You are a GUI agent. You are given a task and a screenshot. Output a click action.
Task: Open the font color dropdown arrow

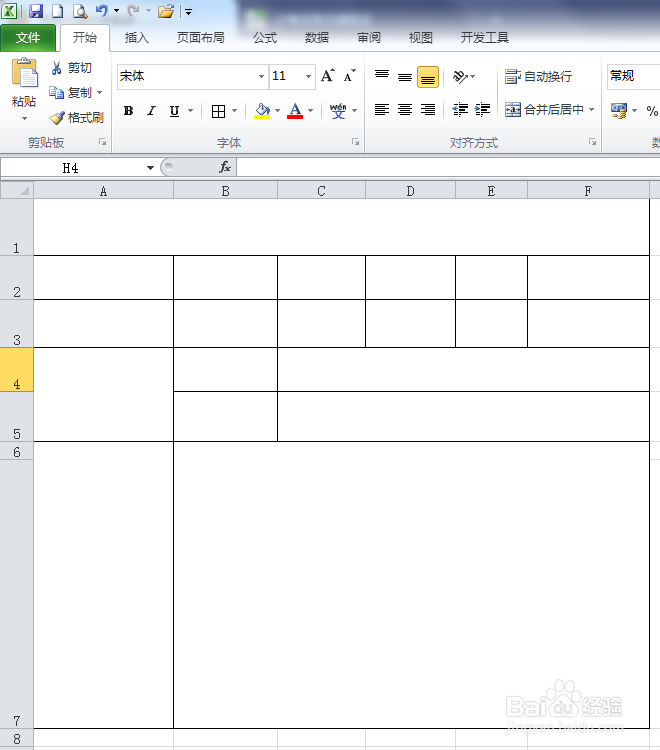point(310,111)
